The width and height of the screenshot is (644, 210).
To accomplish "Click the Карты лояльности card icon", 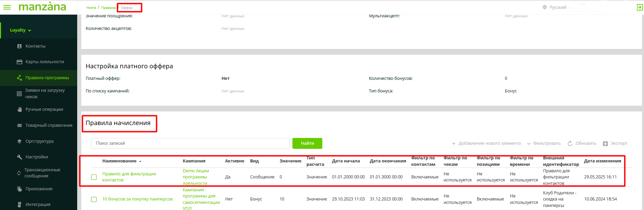I will tap(19, 62).
